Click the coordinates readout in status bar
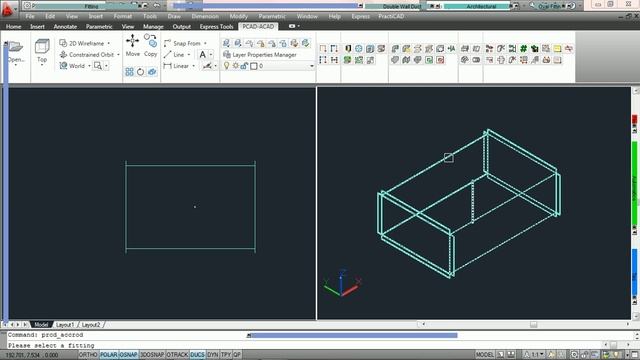640x360 pixels. pos(32,355)
